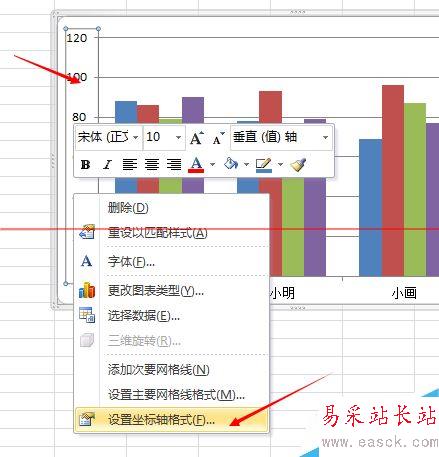Select the green bar above 小画
The width and height of the screenshot is (439, 457).
tap(415, 190)
